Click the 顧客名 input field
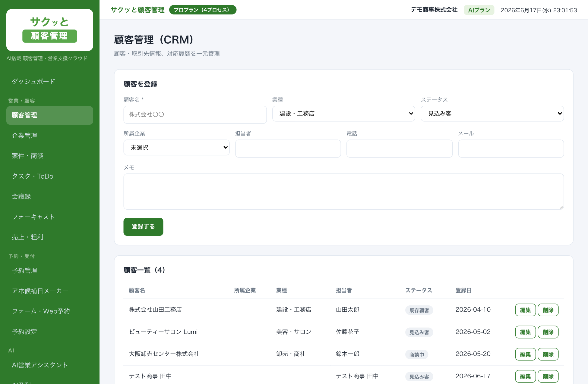Image resolution: width=588 pixels, height=384 pixels. coord(195,114)
